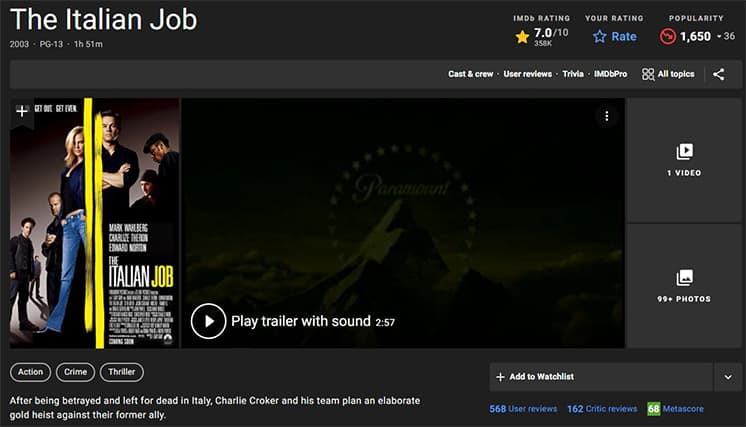This screenshot has width=746, height=427.
Task: Click the 2003 release year
Action: [19, 44]
